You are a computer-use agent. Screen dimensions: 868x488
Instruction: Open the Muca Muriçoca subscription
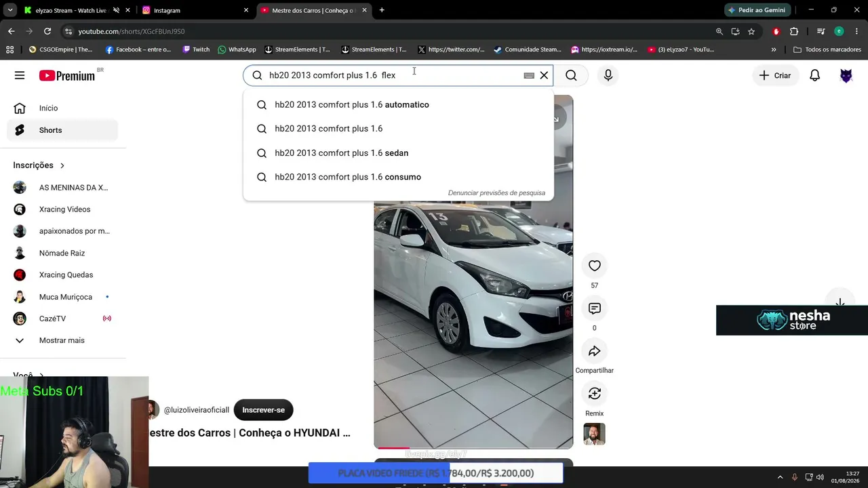coord(62,297)
